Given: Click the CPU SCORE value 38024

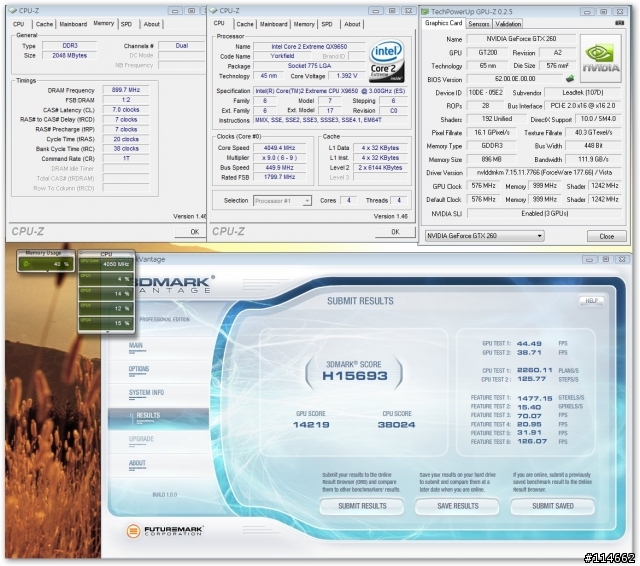Looking at the screenshot, I should [396, 425].
